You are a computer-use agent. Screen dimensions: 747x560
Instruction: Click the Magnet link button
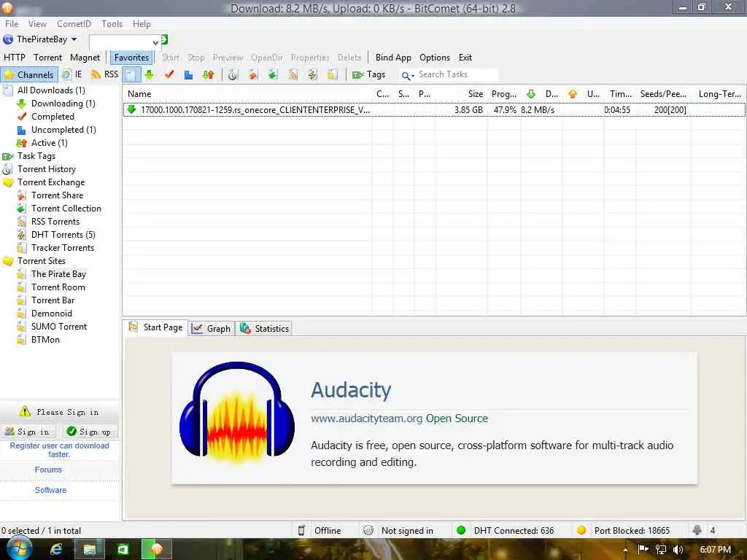(x=85, y=57)
